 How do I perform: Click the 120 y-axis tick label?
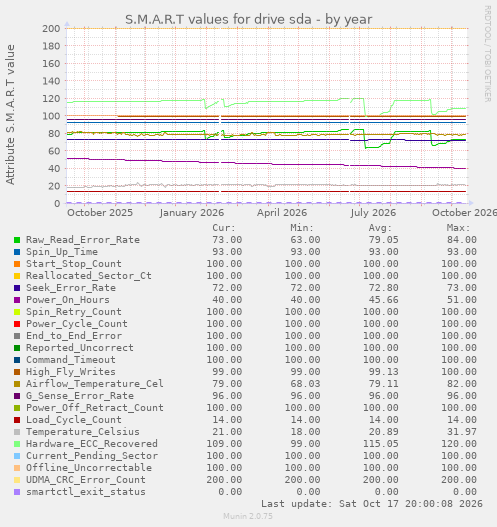(51, 98)
